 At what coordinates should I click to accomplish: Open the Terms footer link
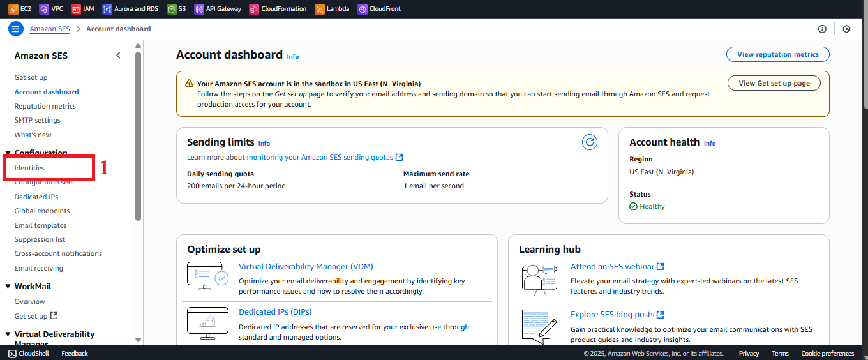coord(780,353)
